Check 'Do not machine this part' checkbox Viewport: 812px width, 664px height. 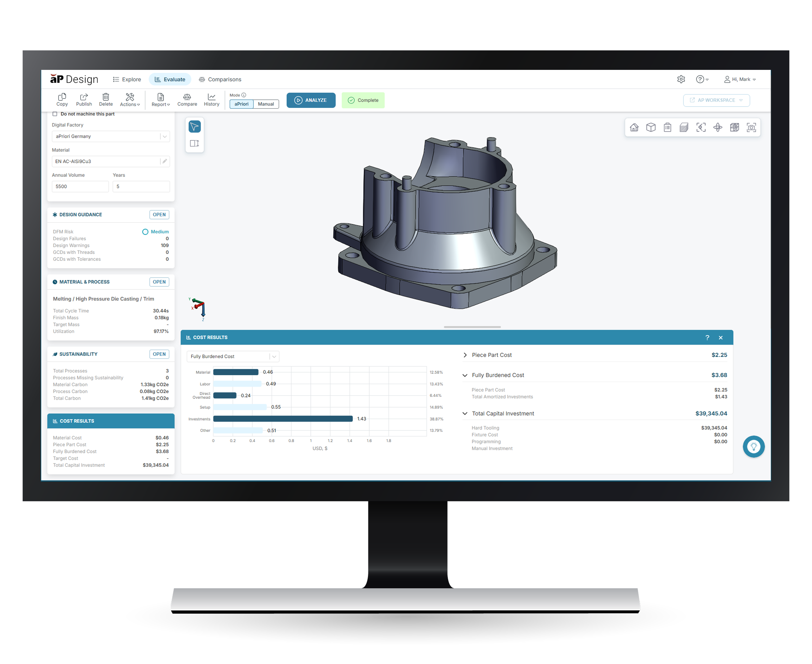[55, 114]
